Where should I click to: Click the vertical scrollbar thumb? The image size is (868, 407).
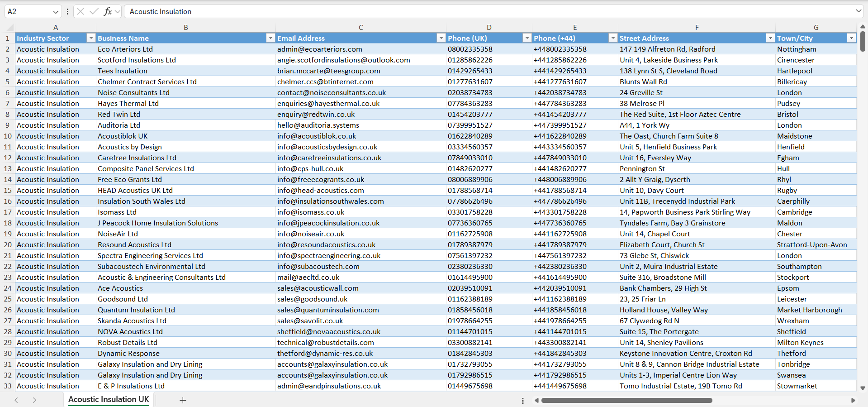(x=863, y=41)
